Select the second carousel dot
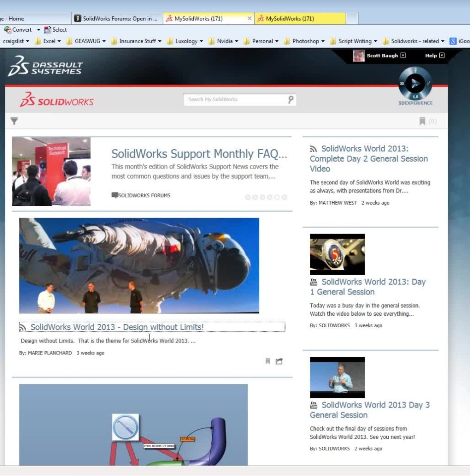Screen dimensions: 470x476 [x=255, y=197]
